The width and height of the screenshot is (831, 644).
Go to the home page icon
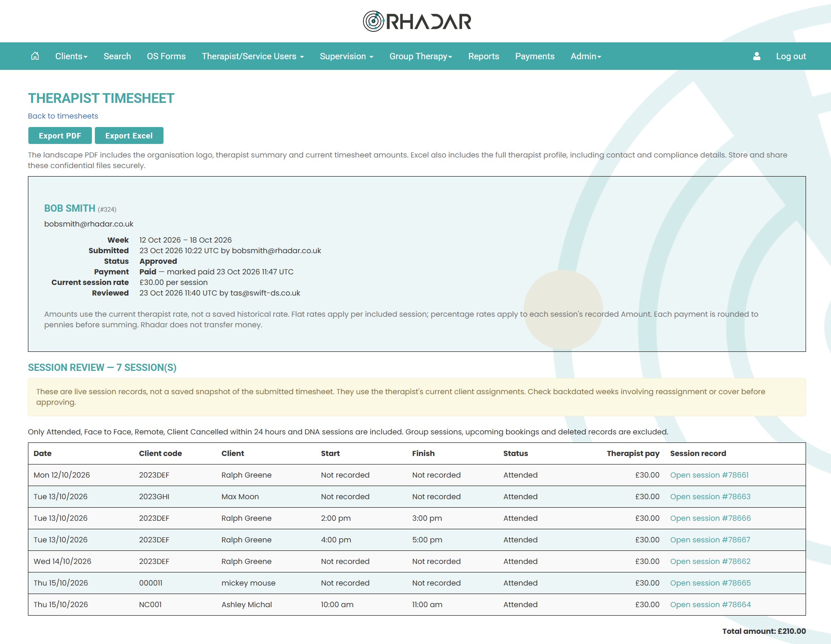[35, 56]
